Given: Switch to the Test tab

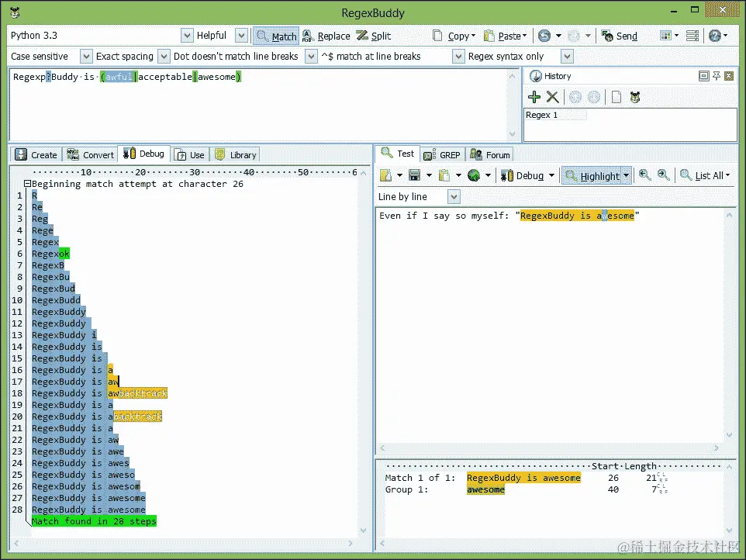Looking at the screenshot, I should click(398, 154).
